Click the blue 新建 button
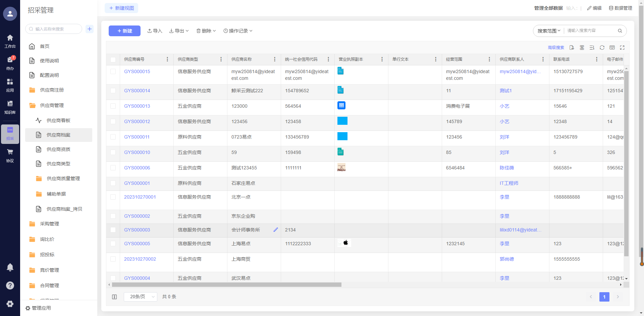 [124, 31]
